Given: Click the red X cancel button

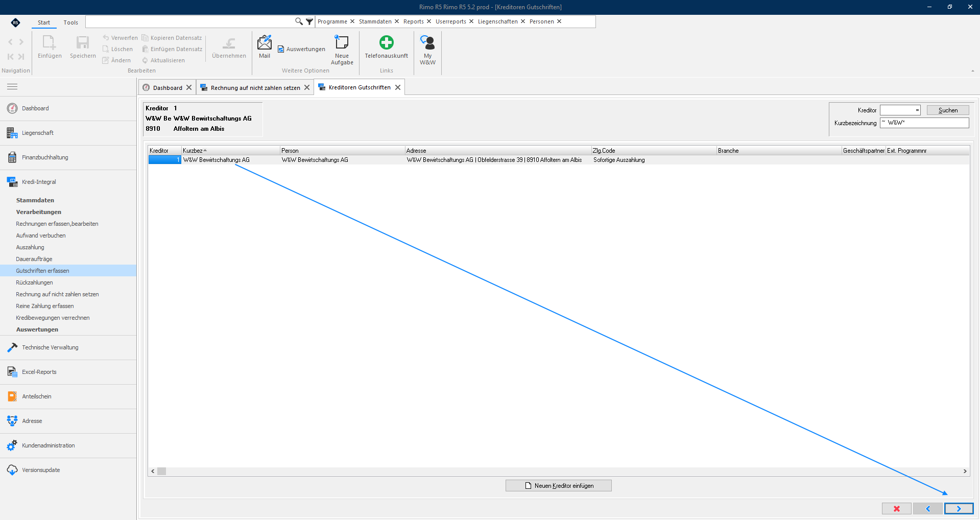Looking at the screenshot, I should click(896, 509).
